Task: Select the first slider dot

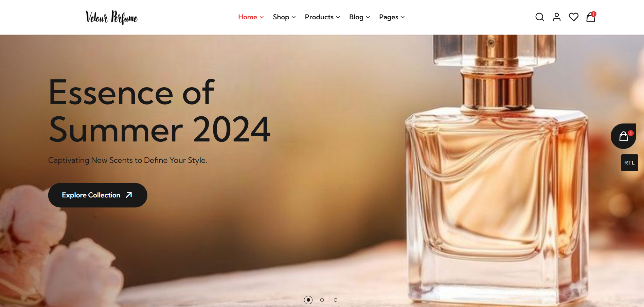Action: [308, 300]
